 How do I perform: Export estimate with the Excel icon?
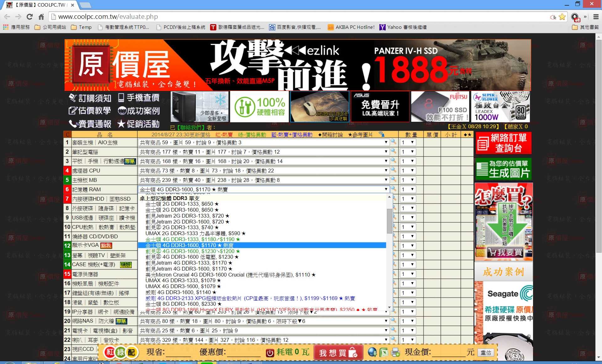(384, 352)
